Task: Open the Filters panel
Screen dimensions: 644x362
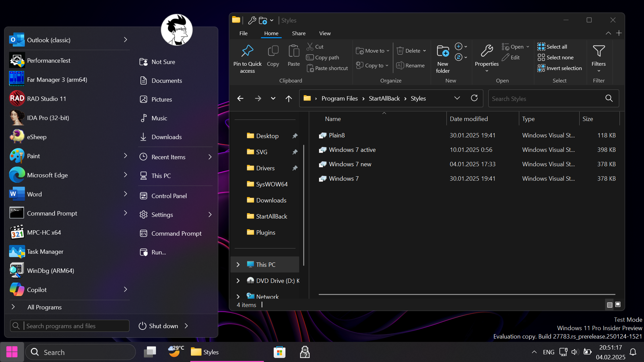Action: [x=598, y=55]
